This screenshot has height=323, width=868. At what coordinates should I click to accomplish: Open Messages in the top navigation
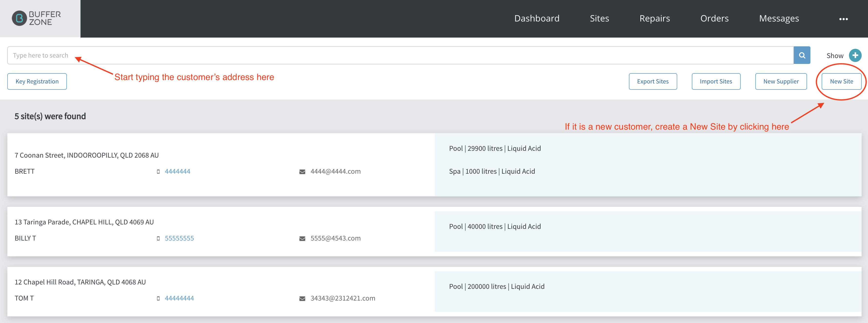point(779,18)
